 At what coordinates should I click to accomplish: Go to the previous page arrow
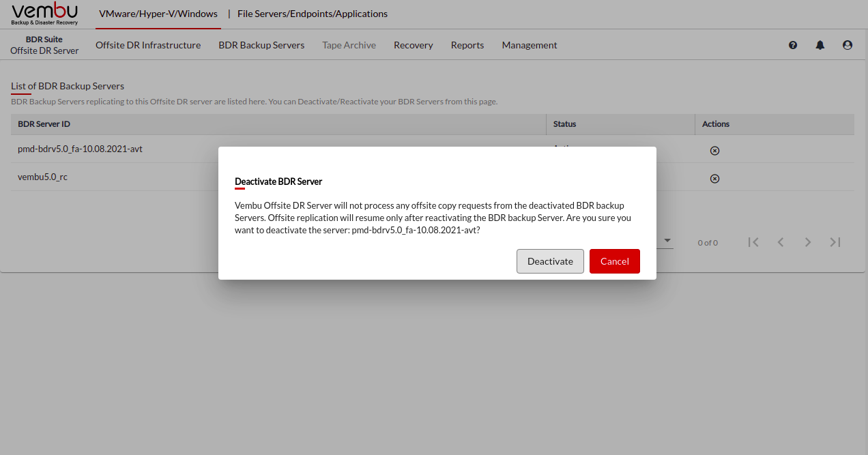coord(781,242)
